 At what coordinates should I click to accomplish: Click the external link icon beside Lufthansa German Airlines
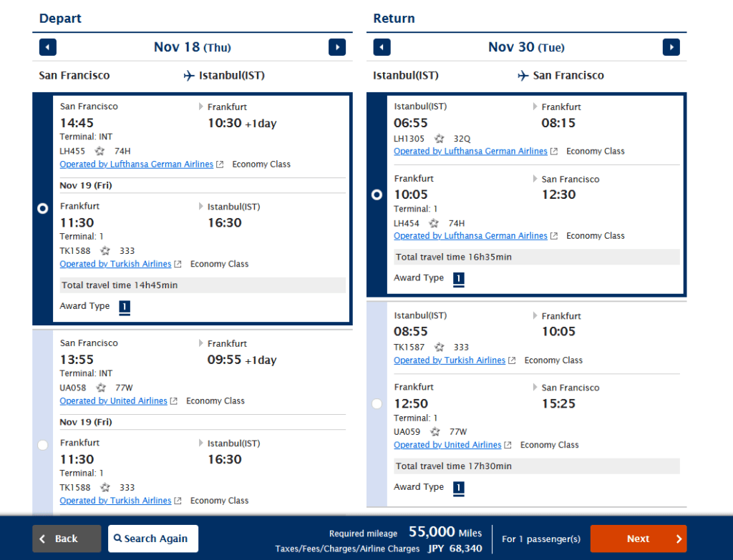pyautogui.click(x=220, y=164)
